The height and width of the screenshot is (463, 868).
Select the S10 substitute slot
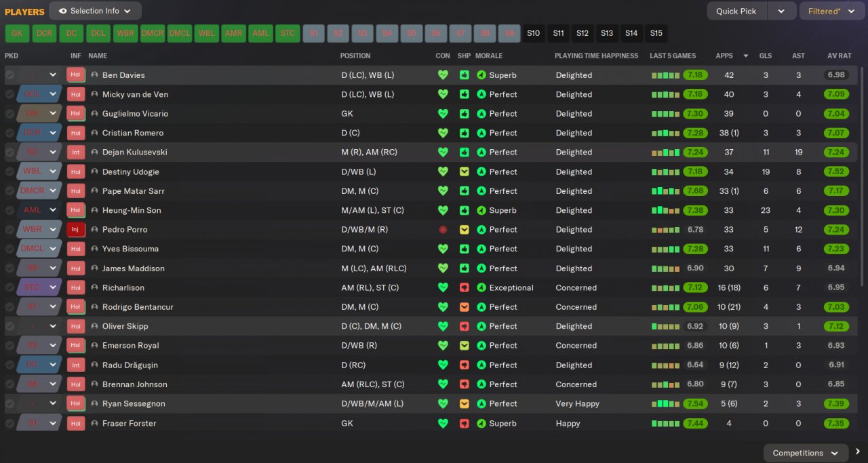pos(534,33)
